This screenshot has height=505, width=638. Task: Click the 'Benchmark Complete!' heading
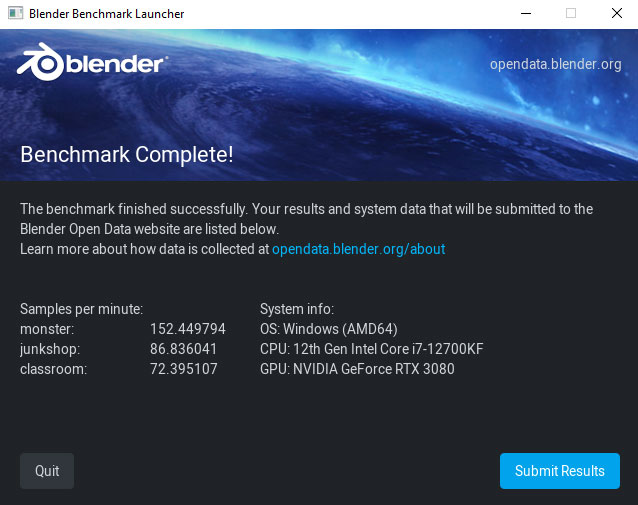point(127,155)
